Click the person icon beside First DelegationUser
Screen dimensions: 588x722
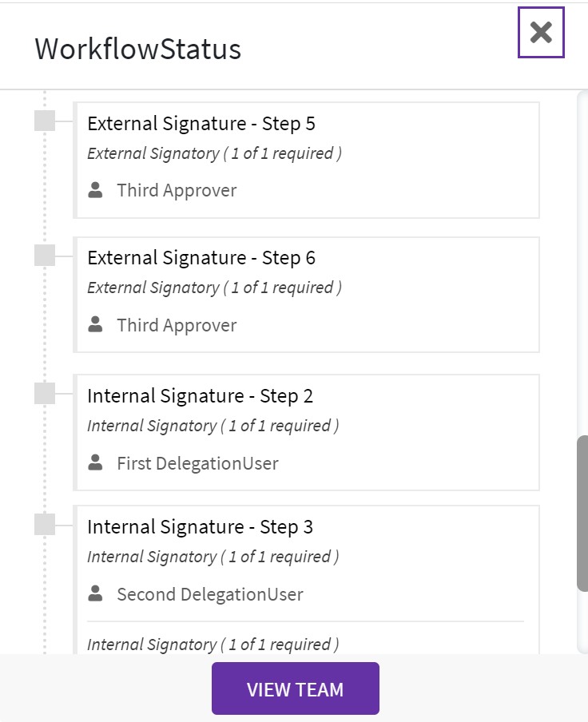click(x=96, y=462)
